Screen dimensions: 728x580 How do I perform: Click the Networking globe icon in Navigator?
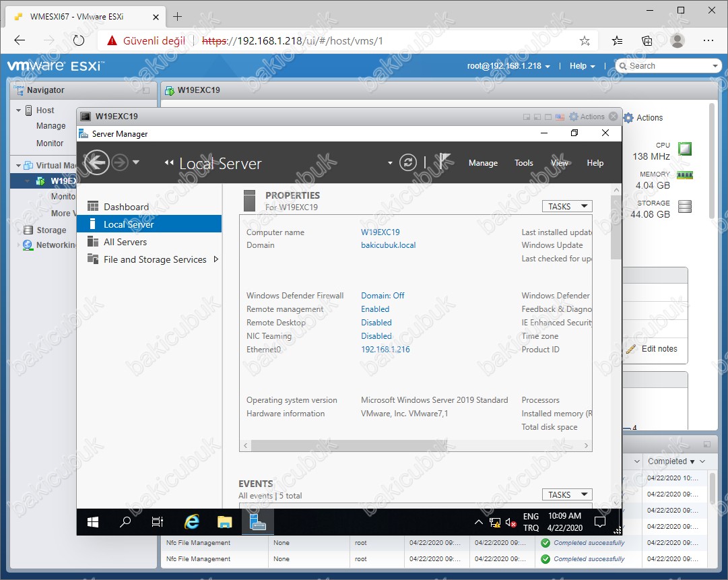point(28,245)
